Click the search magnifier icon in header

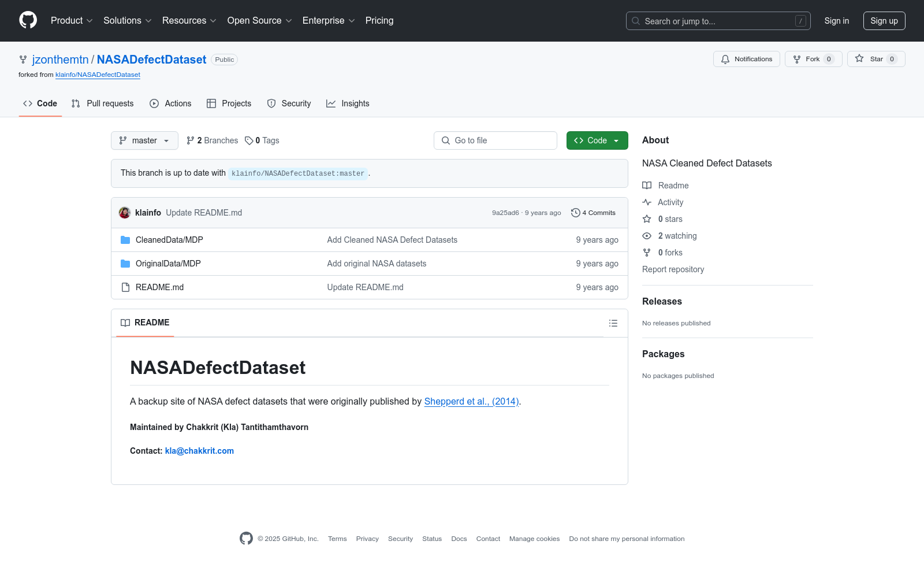(636, 21)
